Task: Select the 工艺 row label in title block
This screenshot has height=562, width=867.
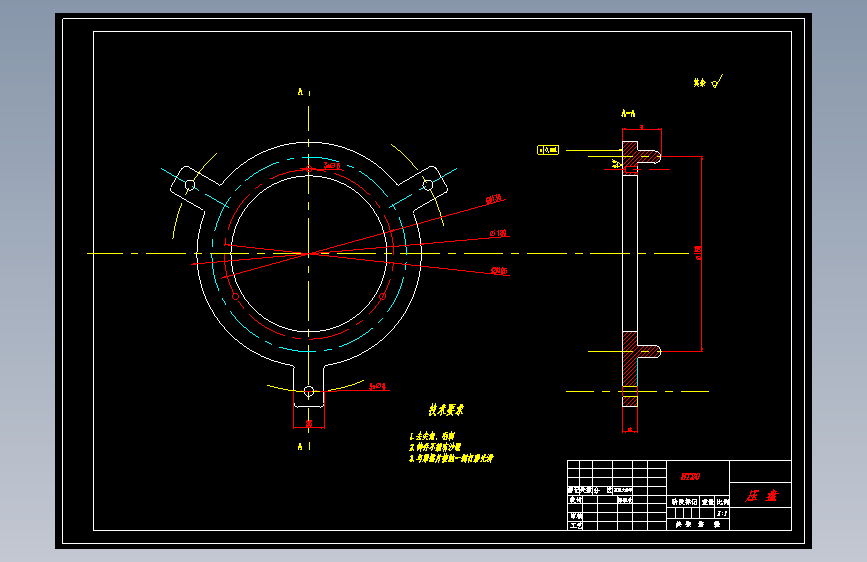Action: [x=576, y=525]
